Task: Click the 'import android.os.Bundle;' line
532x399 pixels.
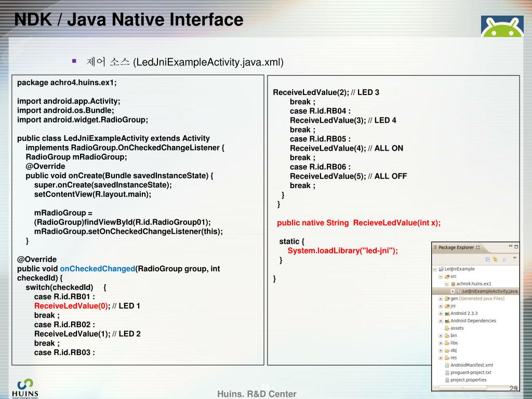Action: tap(65, 111)
